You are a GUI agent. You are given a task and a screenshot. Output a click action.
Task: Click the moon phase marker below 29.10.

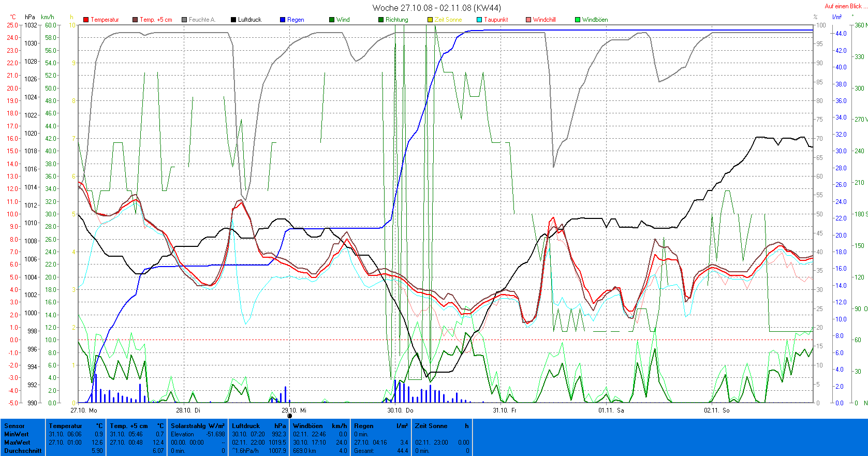click(289, 416)
